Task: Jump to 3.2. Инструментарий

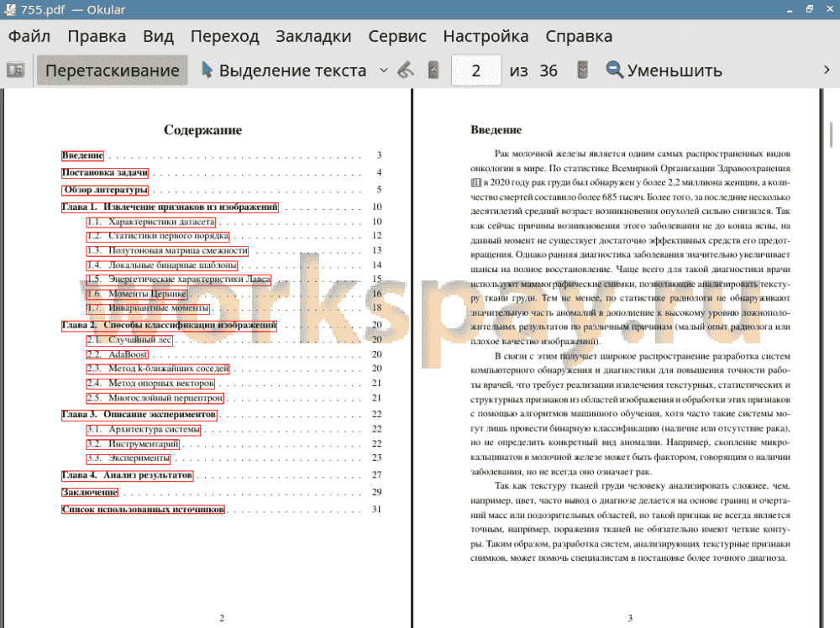Action: pyautogui.click(x=133, y=444)
